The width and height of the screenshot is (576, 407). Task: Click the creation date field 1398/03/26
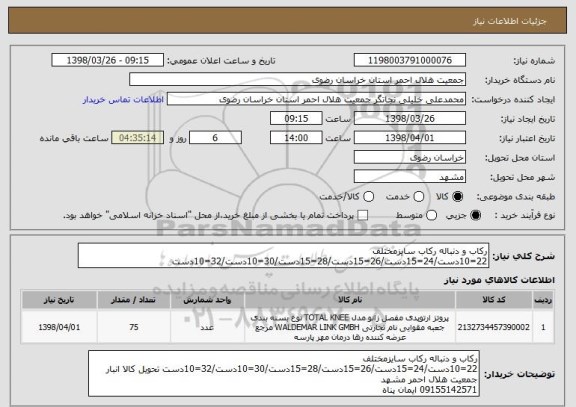(x=410, y=119)
